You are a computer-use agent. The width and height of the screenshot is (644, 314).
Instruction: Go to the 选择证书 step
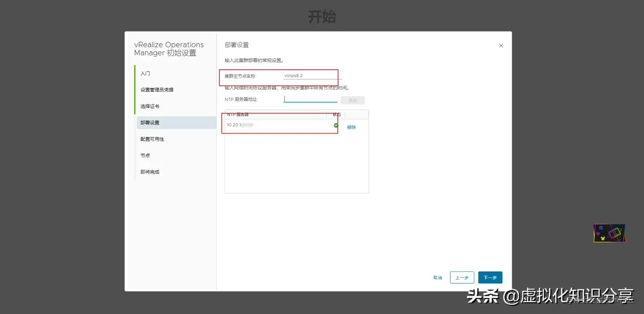tap(150, 106)
